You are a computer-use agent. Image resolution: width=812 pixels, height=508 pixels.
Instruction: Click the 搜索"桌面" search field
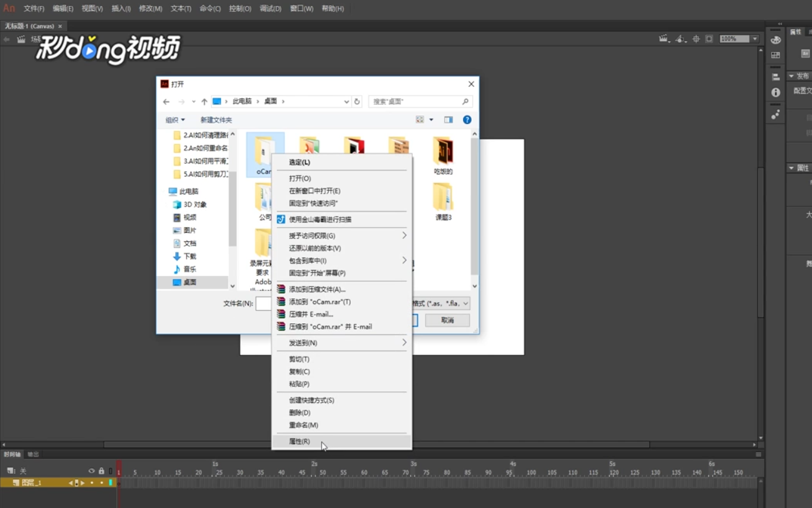tap(420, 101)
